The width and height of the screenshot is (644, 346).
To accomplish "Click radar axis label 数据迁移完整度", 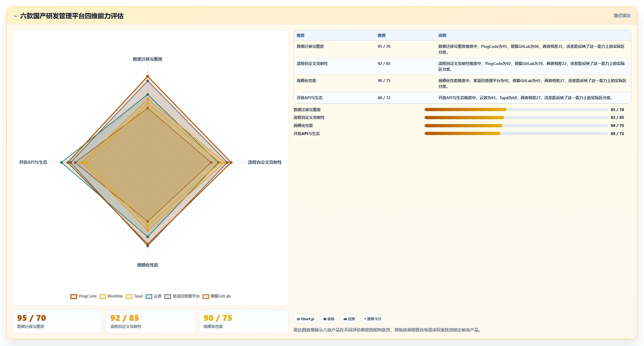I will [148, 59].
